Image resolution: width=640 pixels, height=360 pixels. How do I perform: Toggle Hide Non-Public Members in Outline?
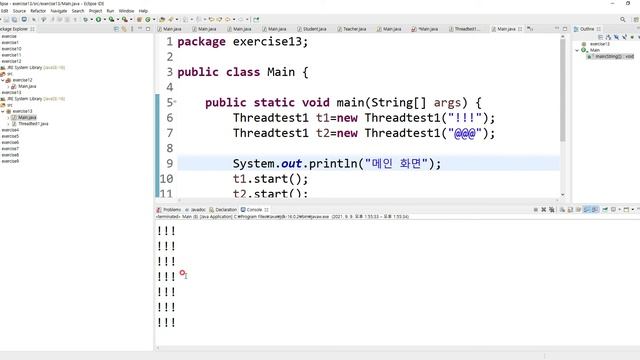pyautogui.click(x=632, y=37)
